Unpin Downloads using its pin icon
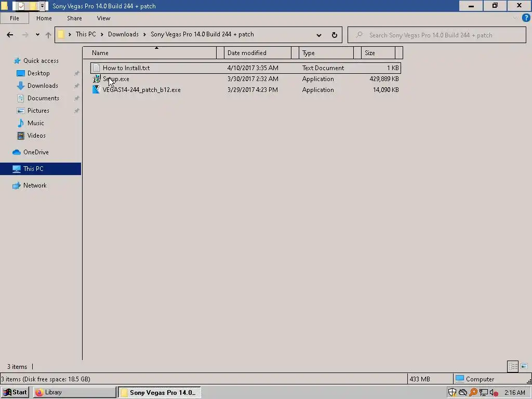The width and height of the screenshot is (532, 399). click(77, 86)
